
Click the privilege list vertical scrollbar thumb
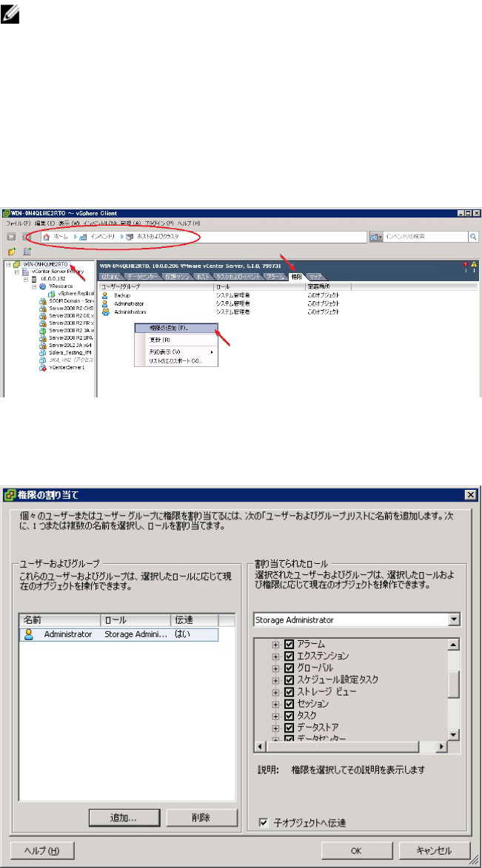click(455, 686)
